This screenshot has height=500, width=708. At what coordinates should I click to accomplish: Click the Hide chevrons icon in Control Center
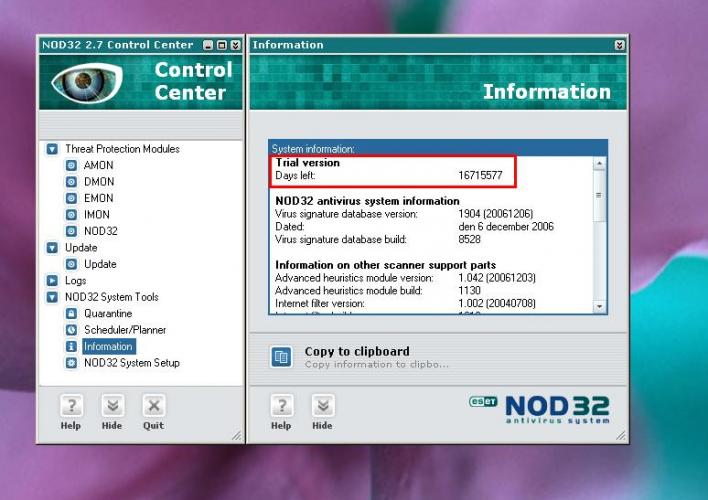112,406
